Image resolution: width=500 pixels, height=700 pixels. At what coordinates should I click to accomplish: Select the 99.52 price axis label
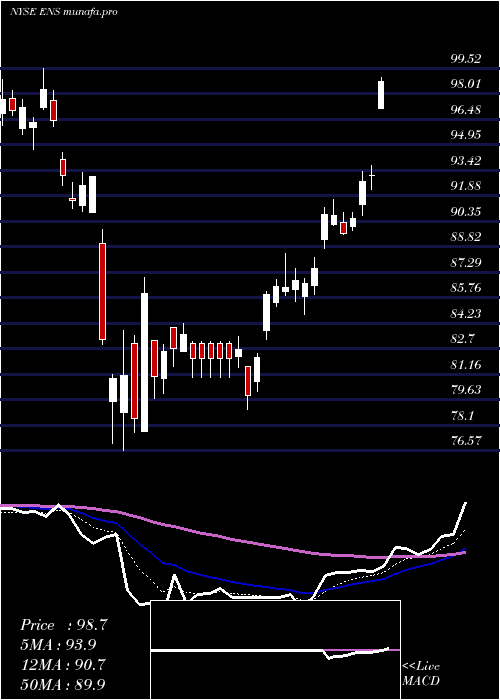[466, 58]
